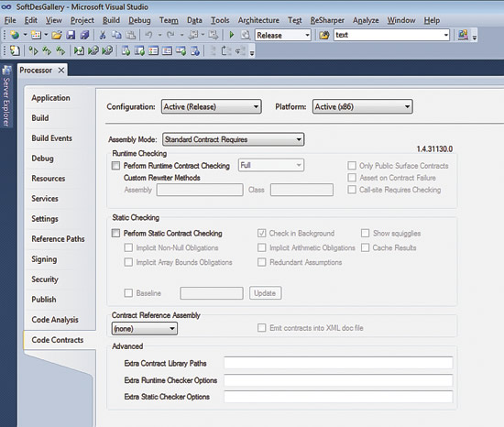Open the Build menu
This screenshot has width=504, height=427.
tap(111, 20)
